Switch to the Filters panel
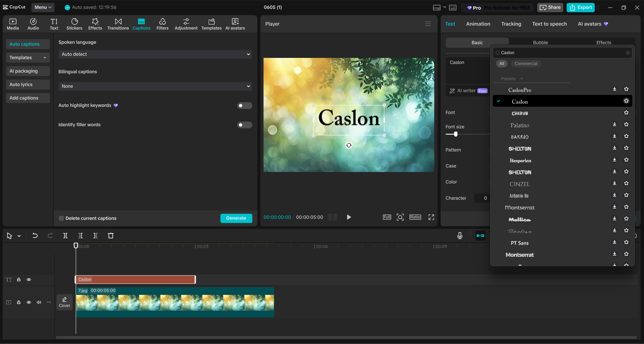Viewport: 644px width, 344px height. (x=162, y=24)
